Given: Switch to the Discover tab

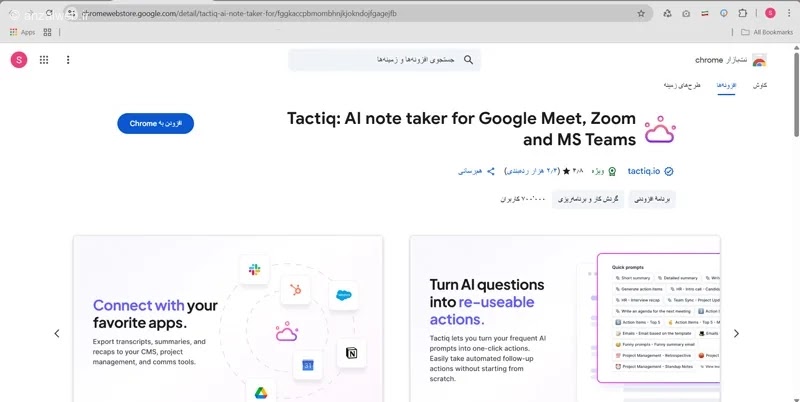Looking at the screenshot, I should (760, 85).
